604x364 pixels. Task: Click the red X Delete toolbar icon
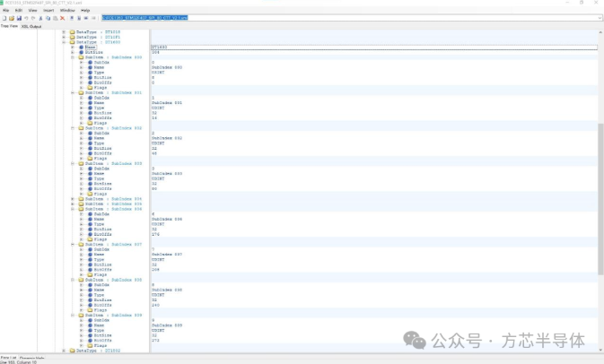[63, 18]
